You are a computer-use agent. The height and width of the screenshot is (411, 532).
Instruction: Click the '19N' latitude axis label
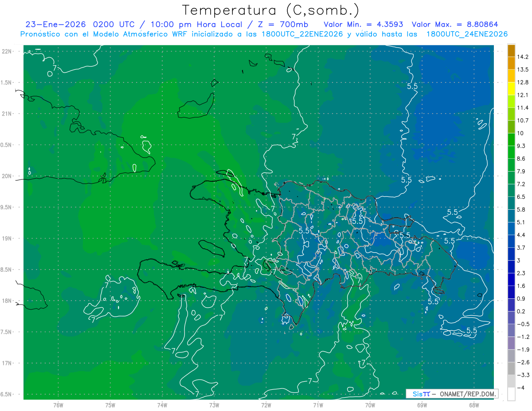6,239
